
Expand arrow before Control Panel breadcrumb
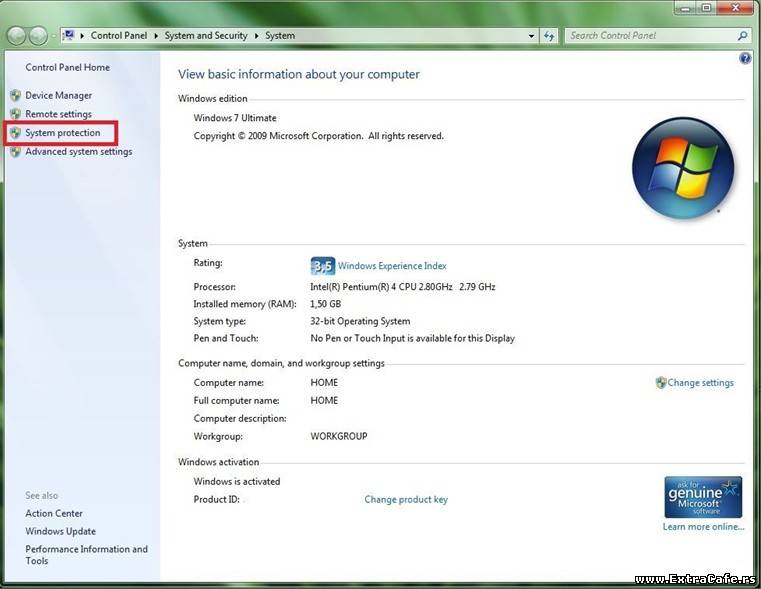coord(82,35)
